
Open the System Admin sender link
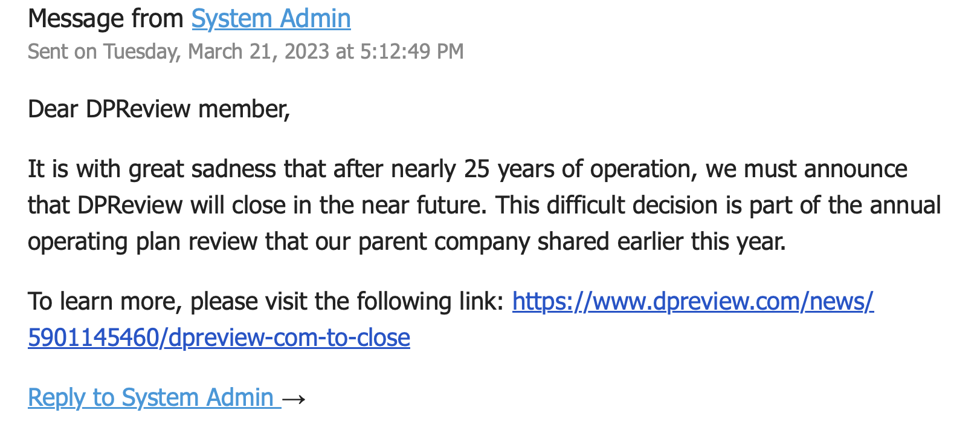click(x=271, y=19)
